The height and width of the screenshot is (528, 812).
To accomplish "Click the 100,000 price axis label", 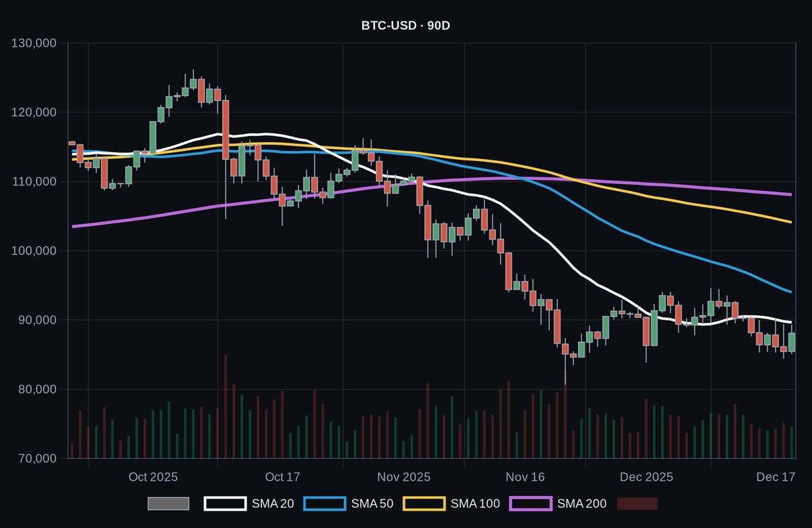I will point(35,251).
